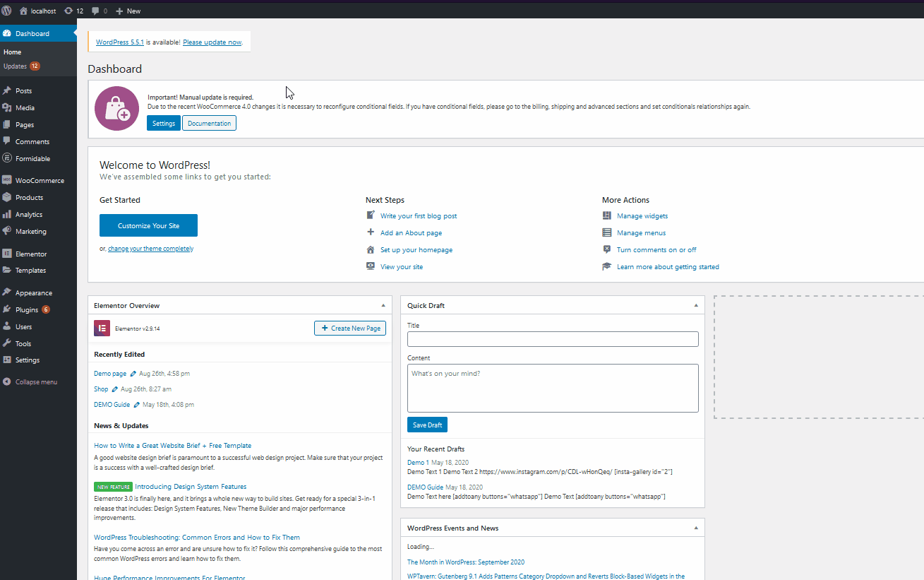The width and height of the screenshot is (924, 580).
Task: Open The Month in WordPress: September 2020
Action: [x=466, y=562]
